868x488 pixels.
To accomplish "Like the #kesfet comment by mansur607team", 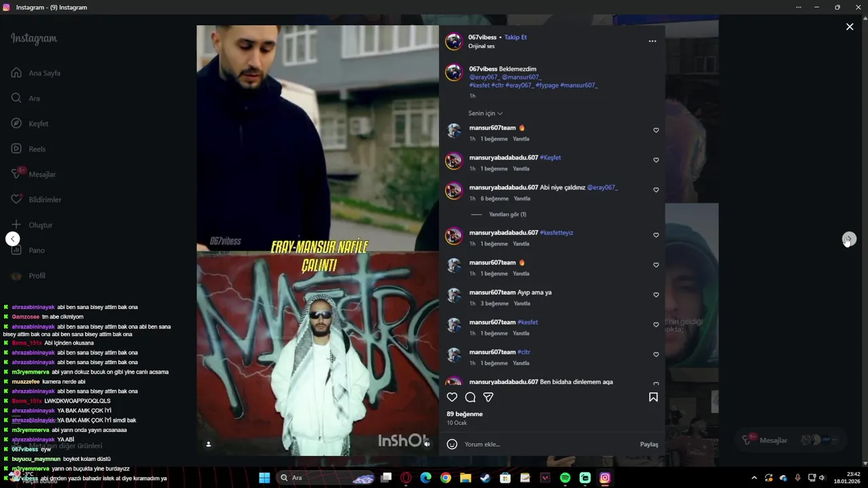I will click(x=656, y=325).
